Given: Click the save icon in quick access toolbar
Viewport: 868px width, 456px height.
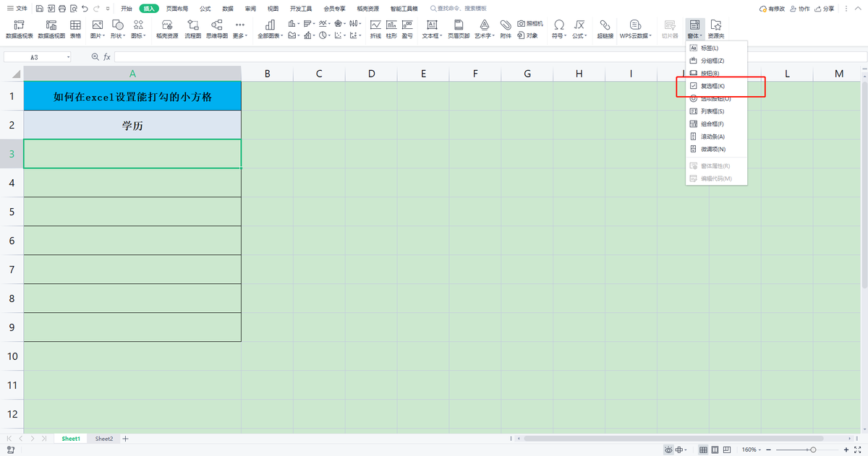Looking at the screenshot, I should tap(38, 9).
